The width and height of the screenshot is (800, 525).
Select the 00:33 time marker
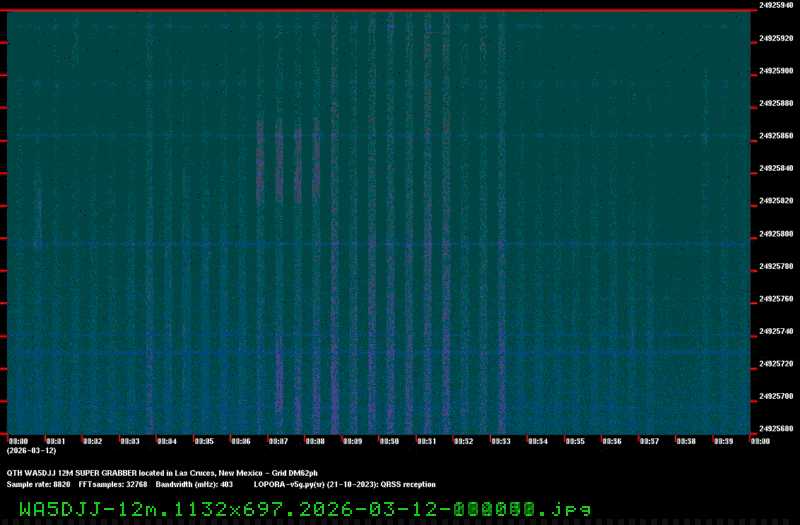[x=500, y=441]
